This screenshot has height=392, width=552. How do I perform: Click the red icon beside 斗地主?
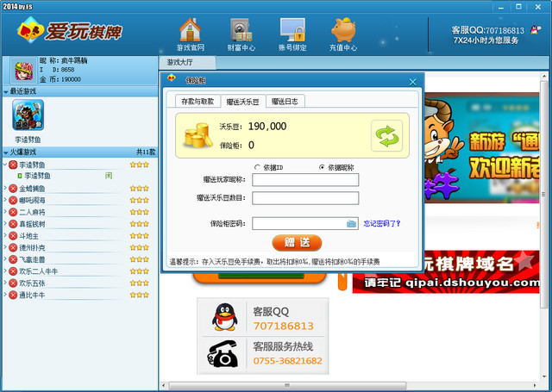13,236
